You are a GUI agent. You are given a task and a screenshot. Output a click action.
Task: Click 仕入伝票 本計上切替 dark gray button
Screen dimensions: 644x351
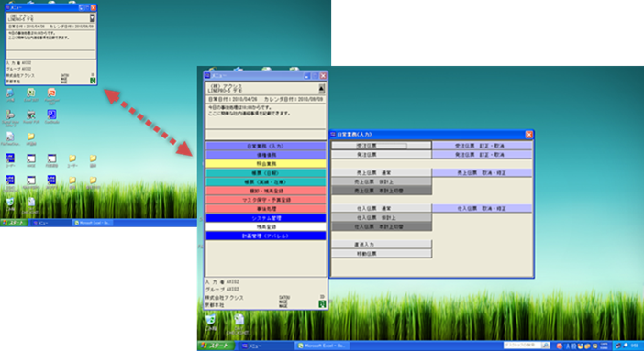[x=382, y=226]
